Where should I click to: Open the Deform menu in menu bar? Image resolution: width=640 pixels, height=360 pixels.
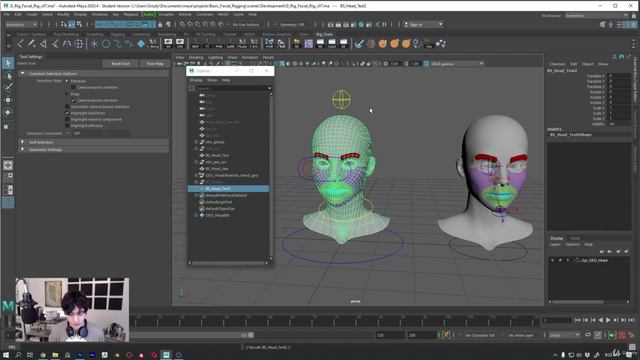[184, 14]
